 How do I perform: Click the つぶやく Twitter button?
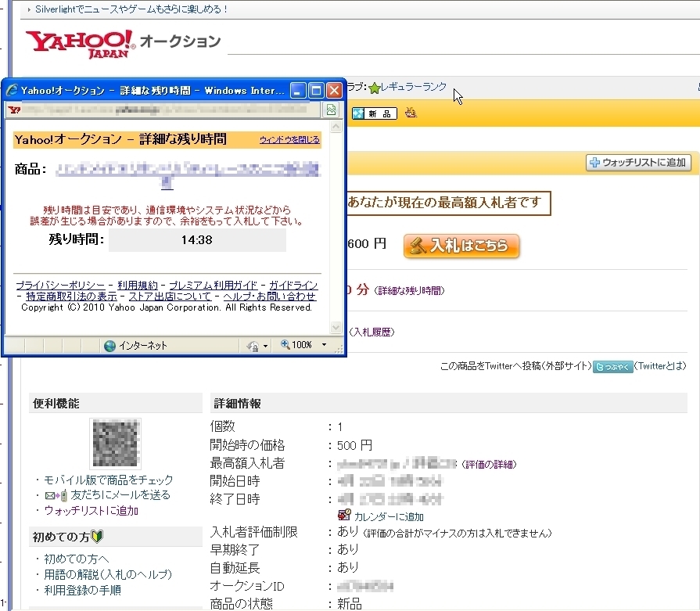[x=612, y=367]
